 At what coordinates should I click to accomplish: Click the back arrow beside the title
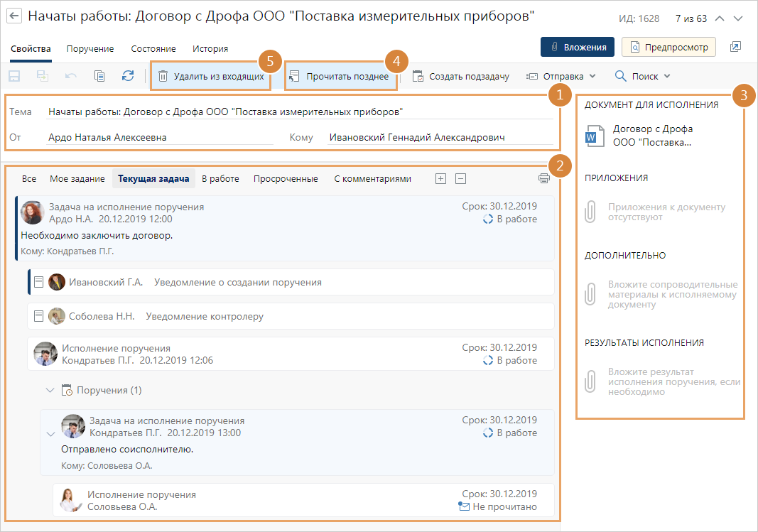pyautogui.click(x=14, y=16)
